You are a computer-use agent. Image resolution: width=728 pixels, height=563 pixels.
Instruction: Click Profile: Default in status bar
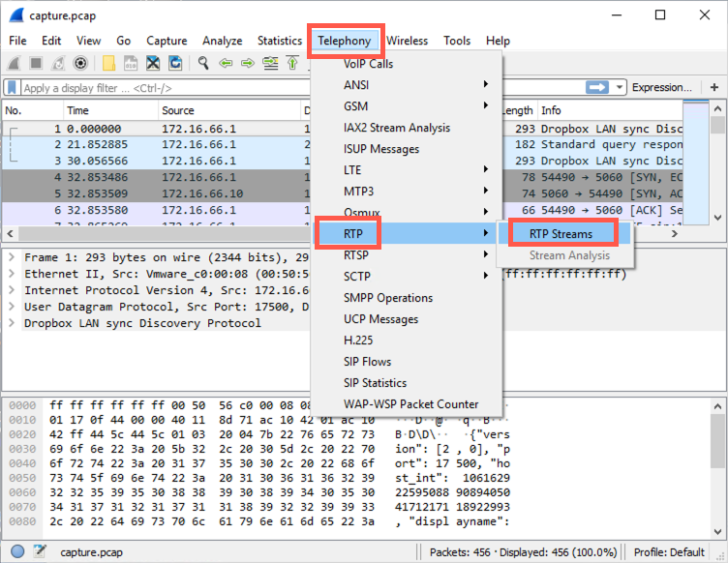point(669,551)
